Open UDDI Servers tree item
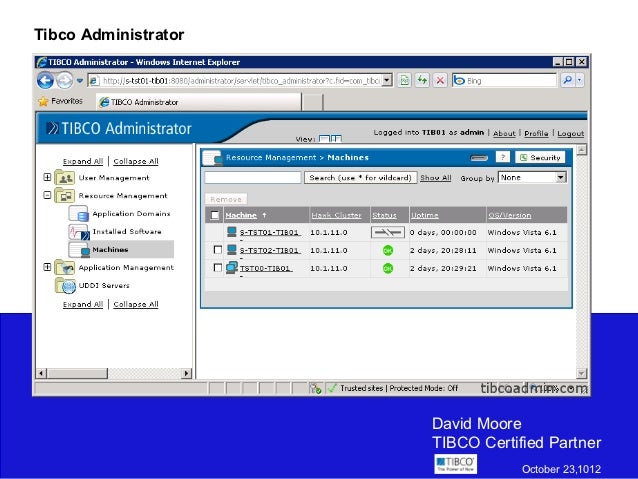This screenshot has width=638, height=479. [x=104, y=285]
